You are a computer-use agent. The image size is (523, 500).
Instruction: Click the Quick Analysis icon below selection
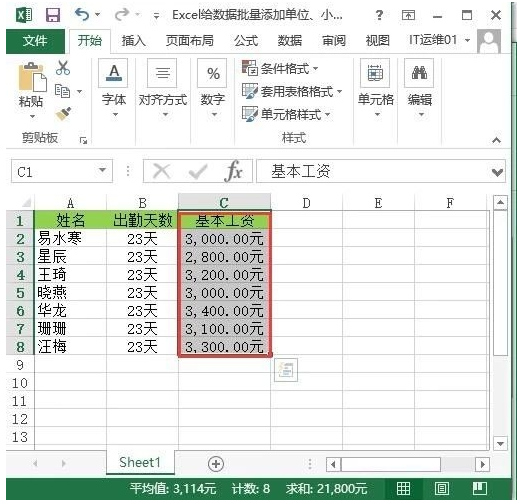tap(286, 370)
